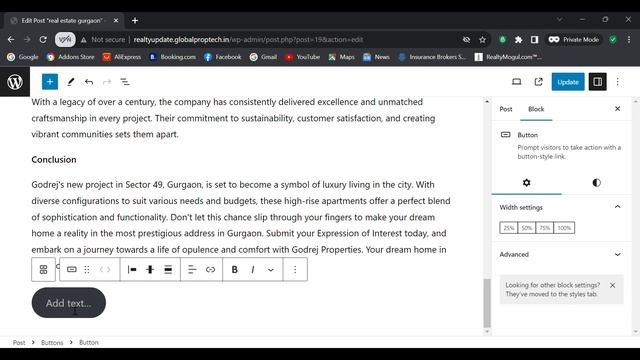Viewport: 640px width, 360px height.
Task: Undo the last editor change
Action: (89, 82)
